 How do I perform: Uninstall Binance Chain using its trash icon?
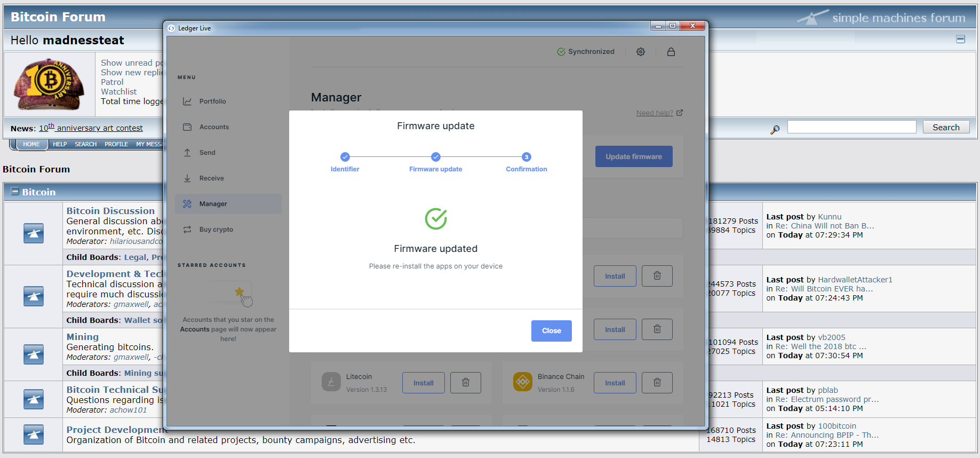coord(657,383)
